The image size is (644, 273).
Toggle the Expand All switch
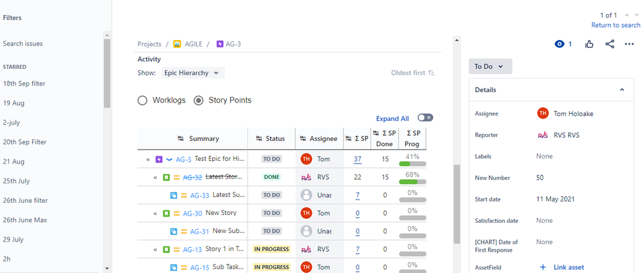pos(425,118)
